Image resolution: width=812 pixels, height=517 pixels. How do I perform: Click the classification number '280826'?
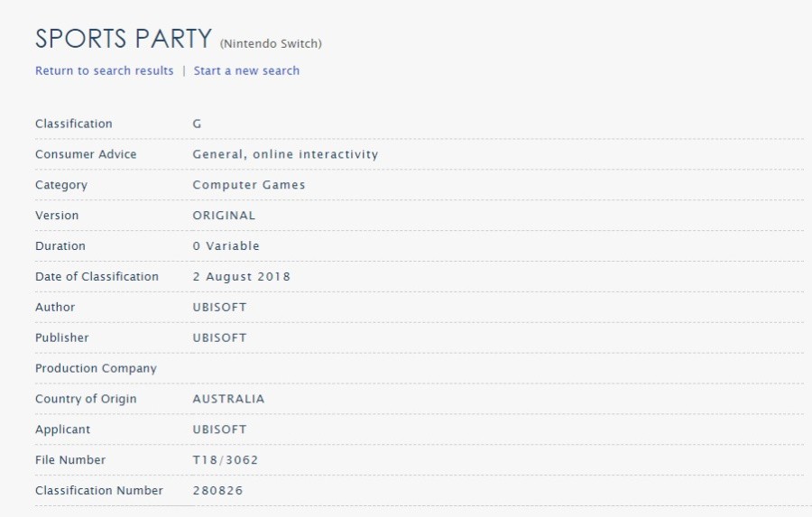coord(217,491)
